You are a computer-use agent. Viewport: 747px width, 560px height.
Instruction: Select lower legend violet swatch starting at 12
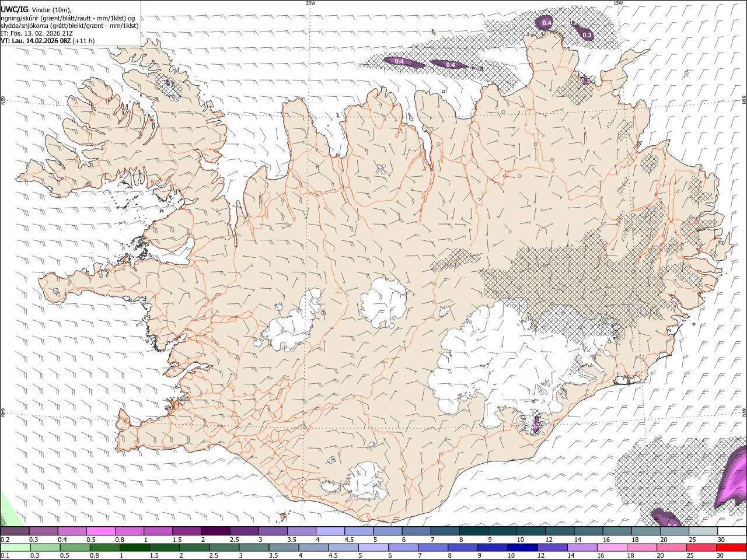coord(551,548)
